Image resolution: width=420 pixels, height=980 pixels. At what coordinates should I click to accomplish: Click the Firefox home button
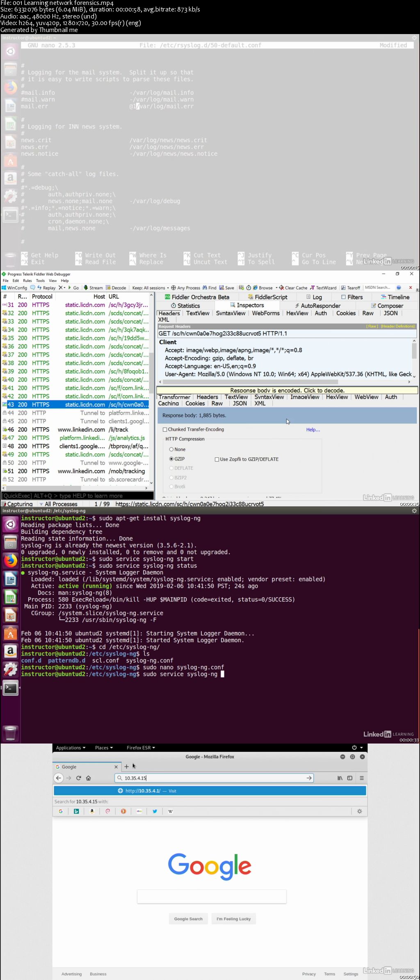click(88, 778)
